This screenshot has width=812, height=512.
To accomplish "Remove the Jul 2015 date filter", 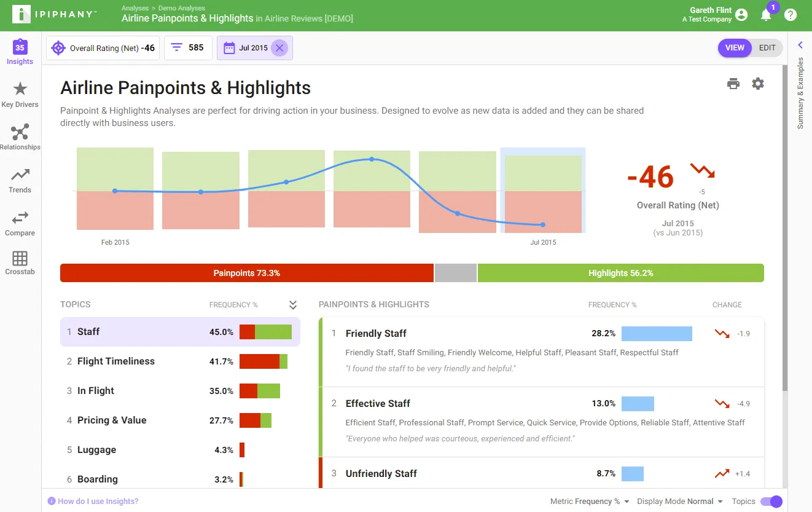I will coord(279,48).
